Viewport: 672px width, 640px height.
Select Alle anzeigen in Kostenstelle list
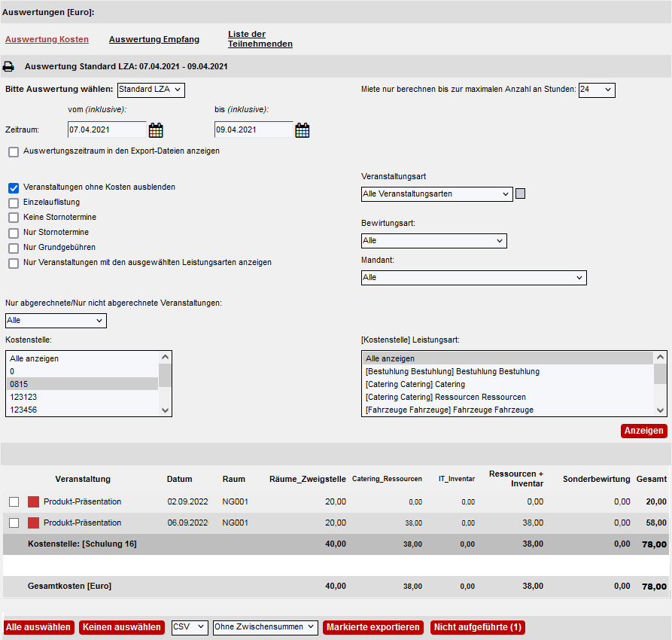[x=83, y=358]
